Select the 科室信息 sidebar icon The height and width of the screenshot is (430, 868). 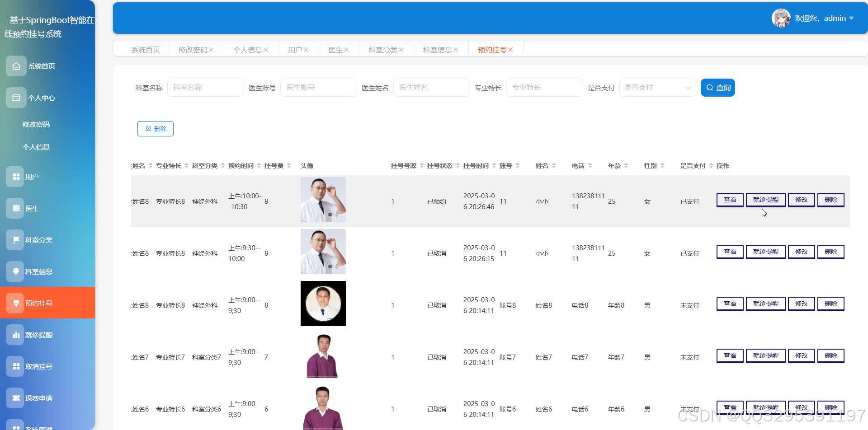(16, 271)
